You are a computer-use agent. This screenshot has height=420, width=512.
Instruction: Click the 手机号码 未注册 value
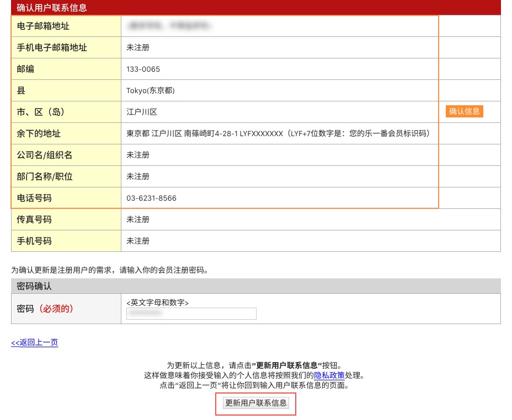tap(138, 241)
